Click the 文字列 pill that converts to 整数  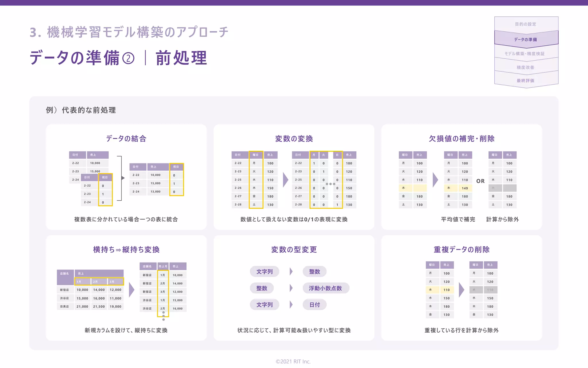coord(264,271)
